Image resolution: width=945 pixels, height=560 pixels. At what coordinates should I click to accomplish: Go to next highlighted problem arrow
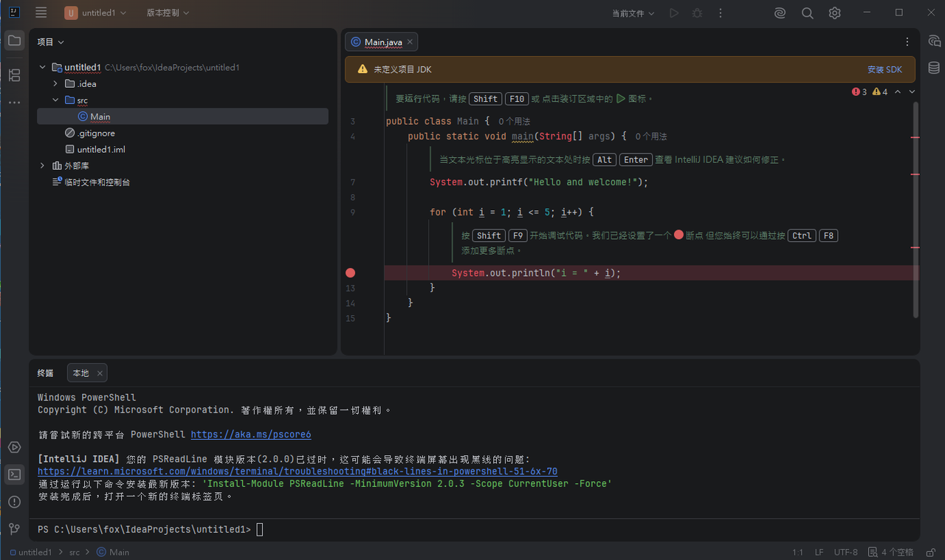tap(912, 91)
